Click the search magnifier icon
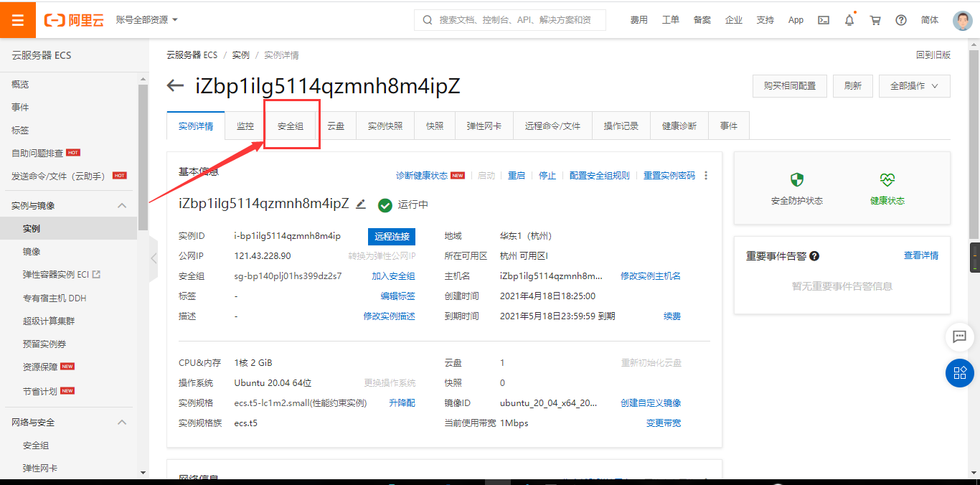 pos(428,20)
